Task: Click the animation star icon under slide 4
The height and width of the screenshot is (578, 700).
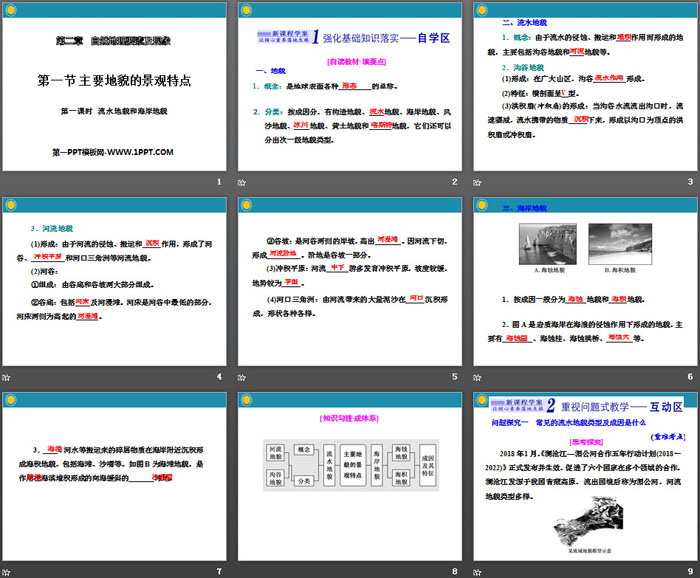Action: tap(7, 376)
